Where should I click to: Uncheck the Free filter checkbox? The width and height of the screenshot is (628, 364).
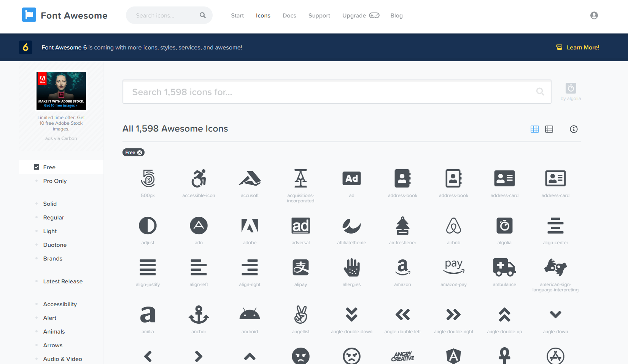[37, 167]
